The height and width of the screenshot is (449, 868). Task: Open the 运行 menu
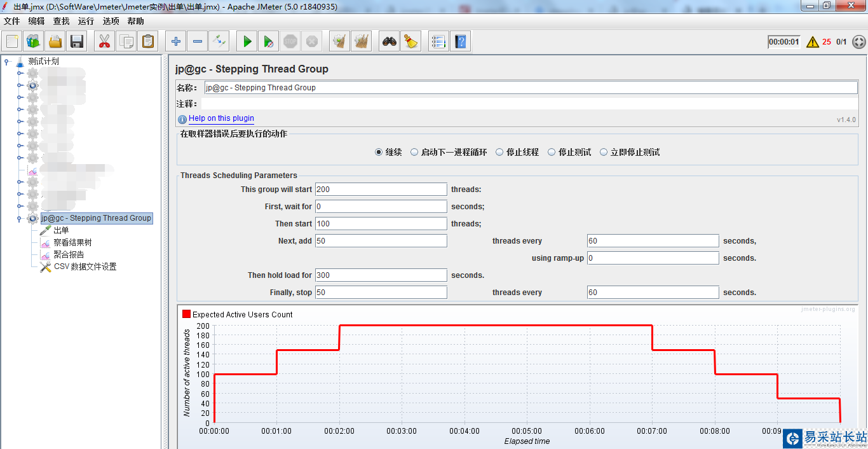click(x=86, y=21)
